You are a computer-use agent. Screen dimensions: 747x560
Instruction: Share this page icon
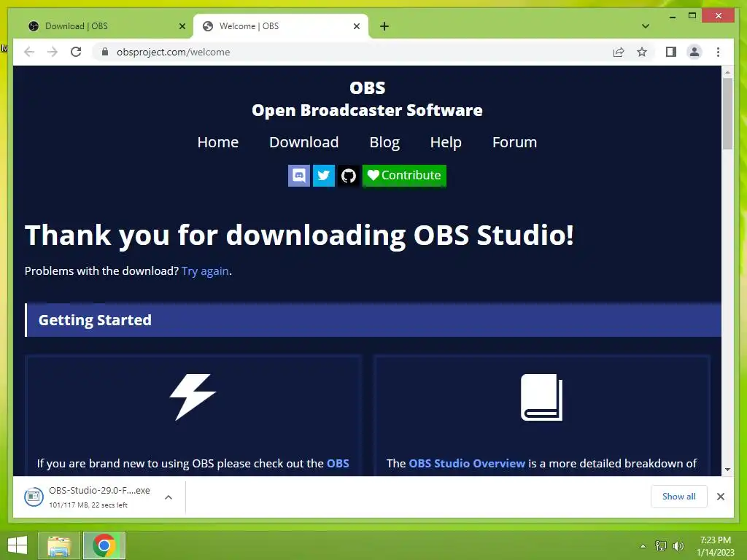(619, 52)
